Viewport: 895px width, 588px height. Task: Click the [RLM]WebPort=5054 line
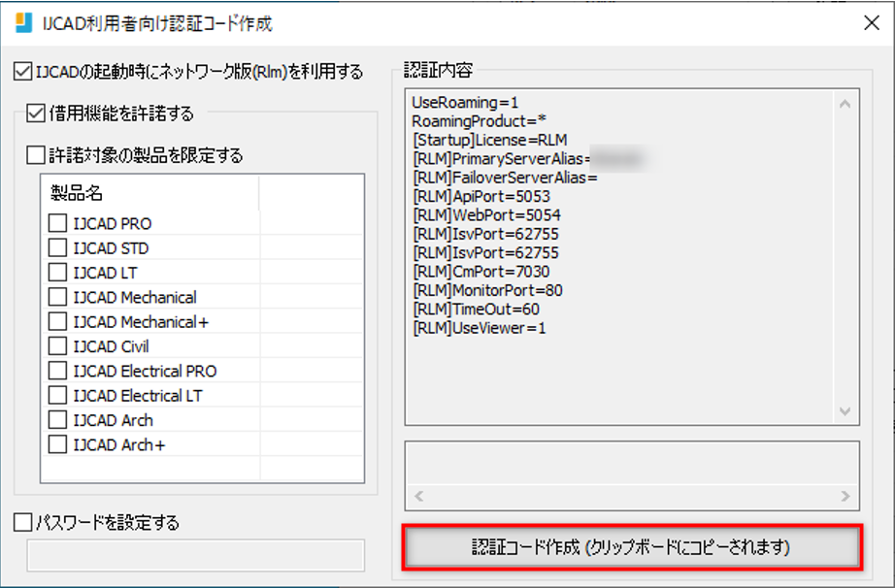486,215
